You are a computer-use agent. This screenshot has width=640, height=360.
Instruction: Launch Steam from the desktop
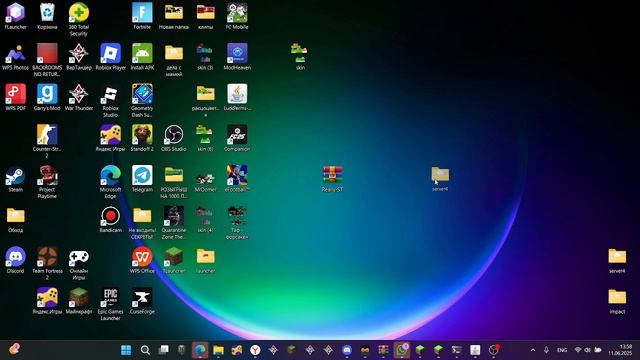pyautogui.click(x=16, y=178)
